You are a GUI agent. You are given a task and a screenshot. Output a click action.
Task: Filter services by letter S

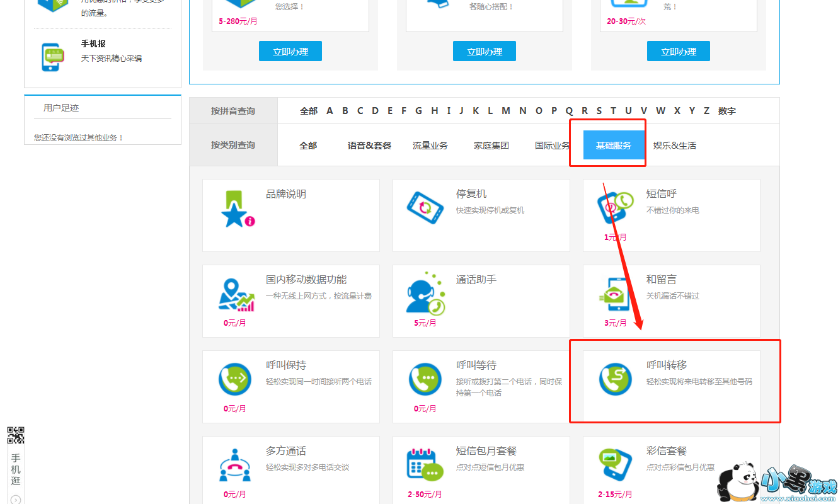tap(599, 111)
